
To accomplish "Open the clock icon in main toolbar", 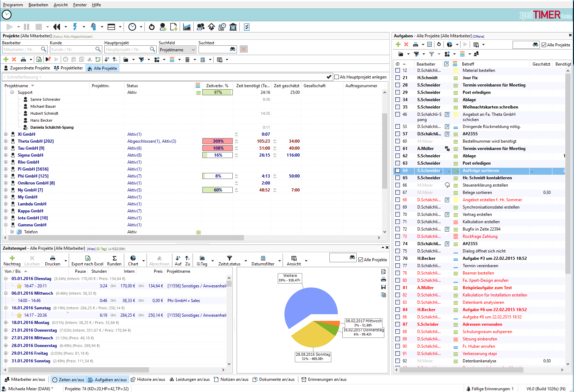I will point(132,27).
